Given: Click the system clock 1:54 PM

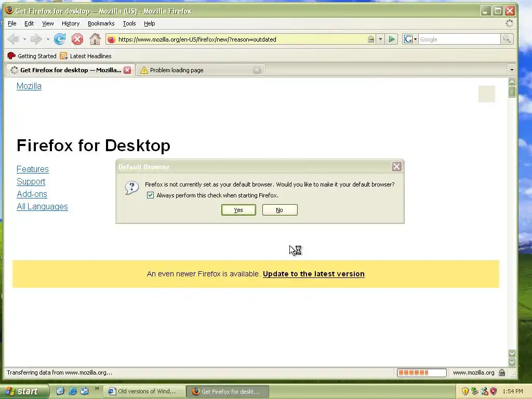Looking at the screenshot, I should (x=513, y=391).
